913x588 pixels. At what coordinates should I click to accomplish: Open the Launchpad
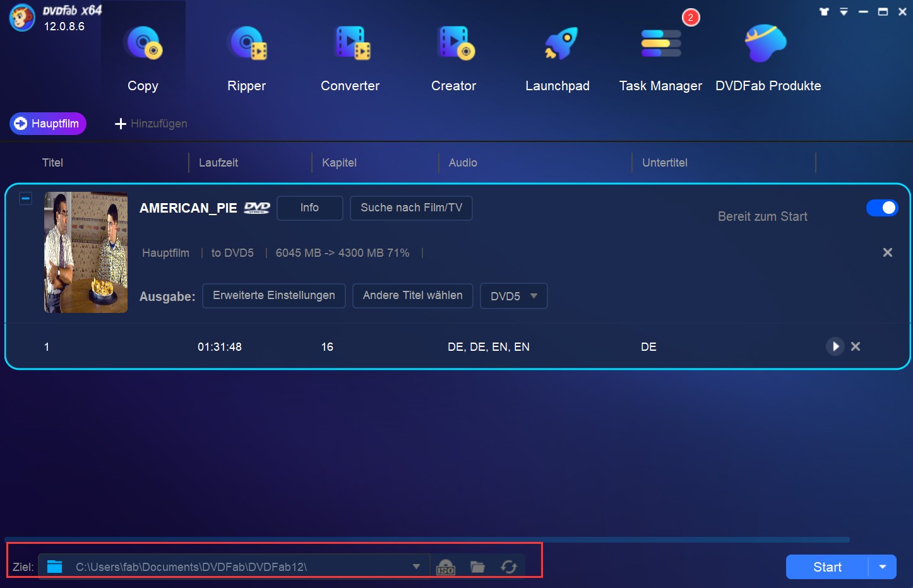pyautogui.click(x=558, y=58)
